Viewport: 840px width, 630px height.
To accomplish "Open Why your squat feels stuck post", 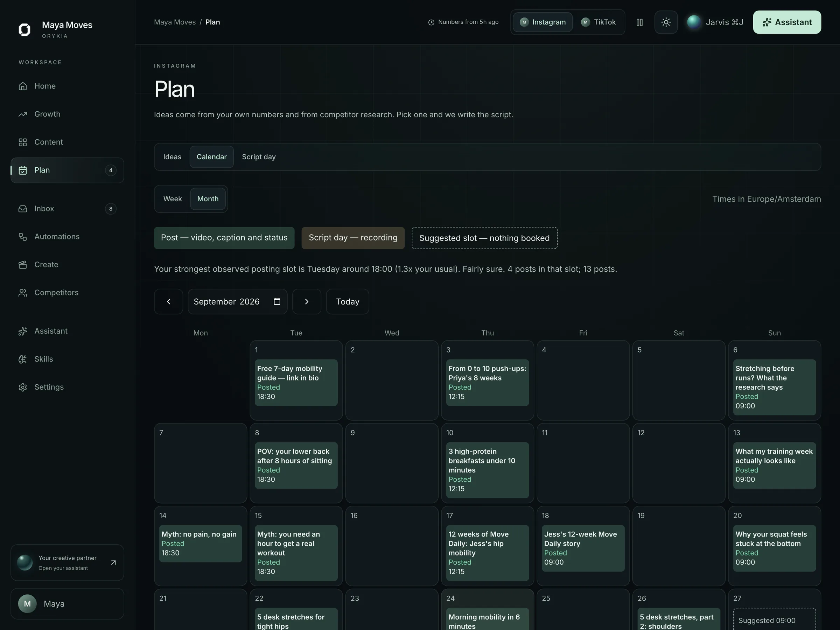I will (x=774, y=548).
